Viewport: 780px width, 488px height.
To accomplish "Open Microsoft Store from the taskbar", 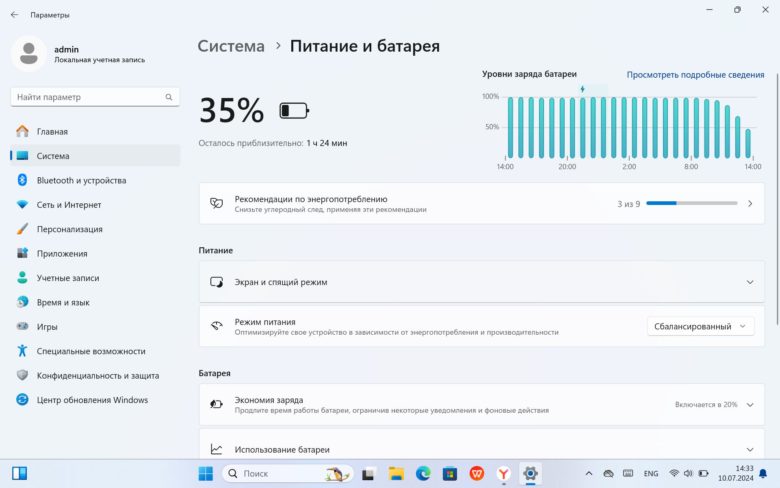I will [x=450, y=474].
